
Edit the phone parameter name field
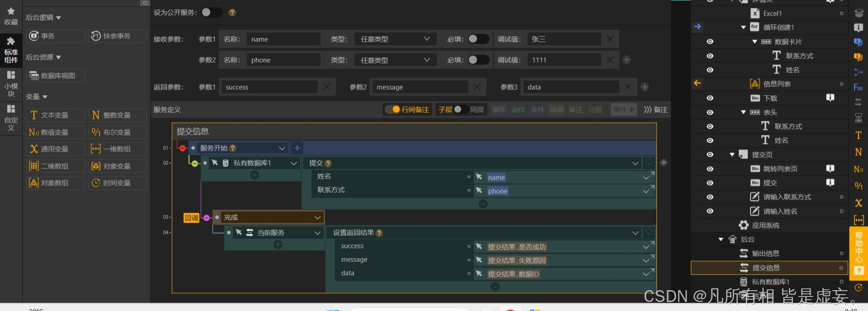pos(283,60)
